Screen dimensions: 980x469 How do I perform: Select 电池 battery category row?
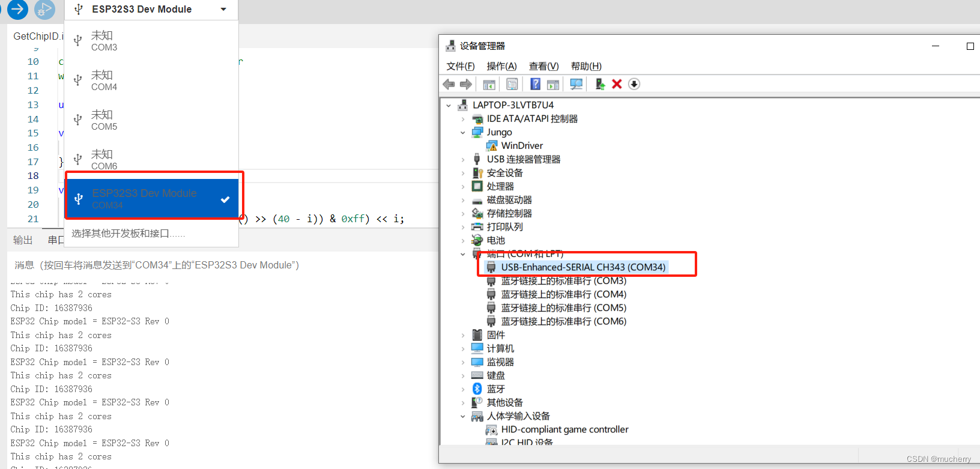pyautogui.click(x=495, y=241)
